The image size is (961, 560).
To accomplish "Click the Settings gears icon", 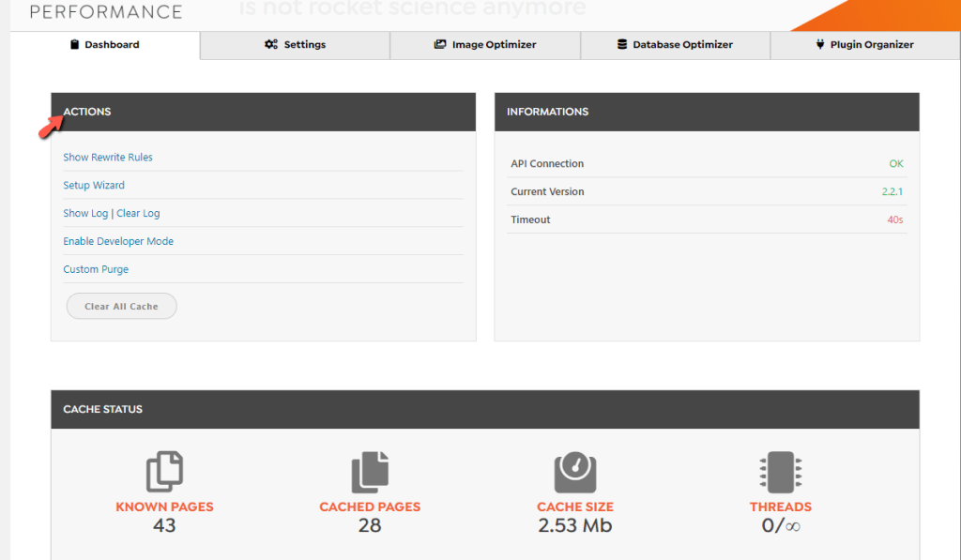I will [271, 44].
